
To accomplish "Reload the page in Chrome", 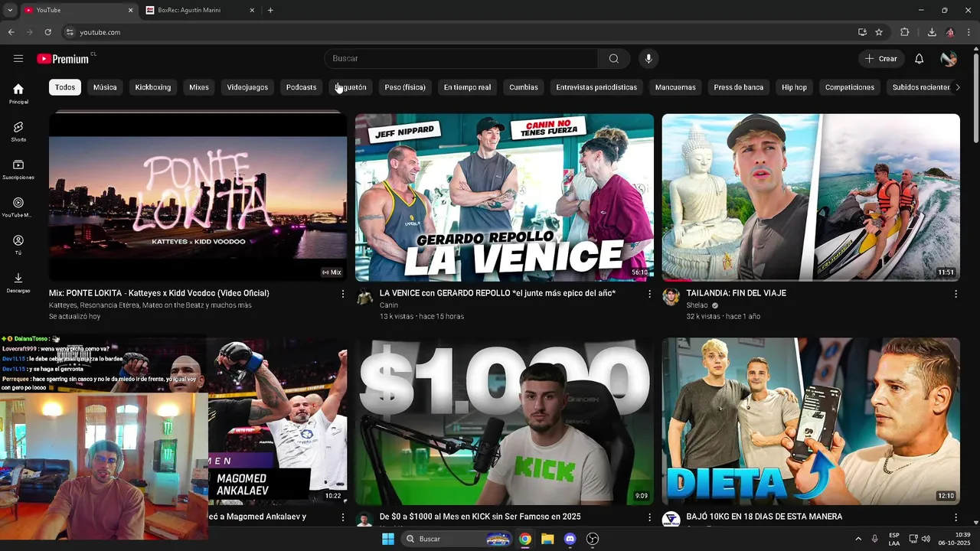I will [47, 32].
